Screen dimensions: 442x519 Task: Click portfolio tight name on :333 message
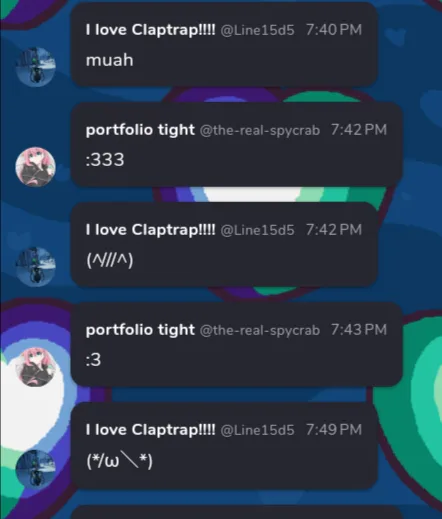pos(140,130)
